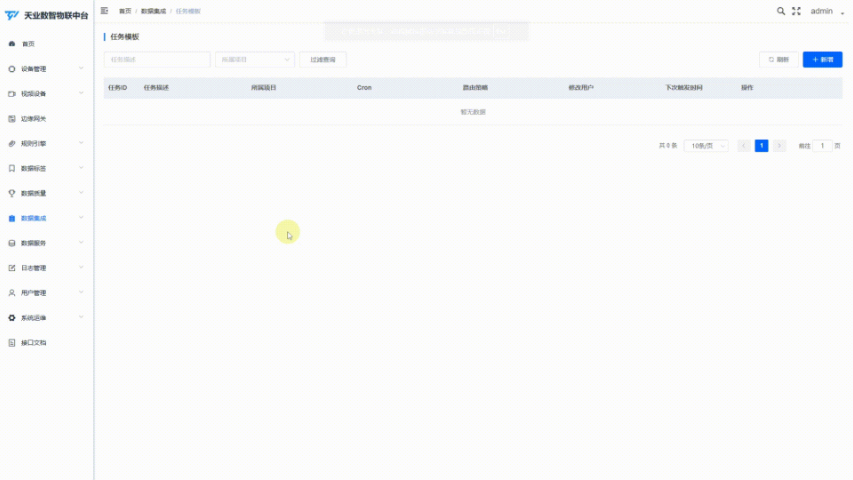Toggle fullscreen with the expand icon
The width and height of the screenshot is (853, 480).
(796, 11)
